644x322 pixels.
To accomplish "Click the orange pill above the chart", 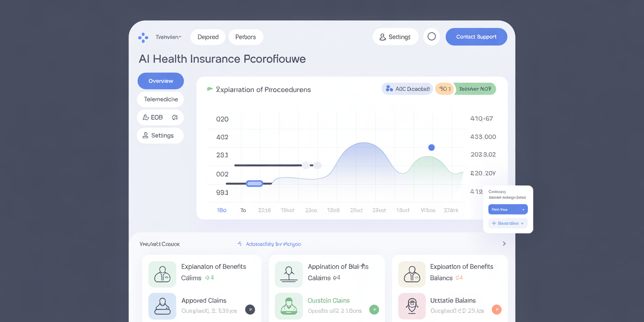I will [x=445, y=89].
